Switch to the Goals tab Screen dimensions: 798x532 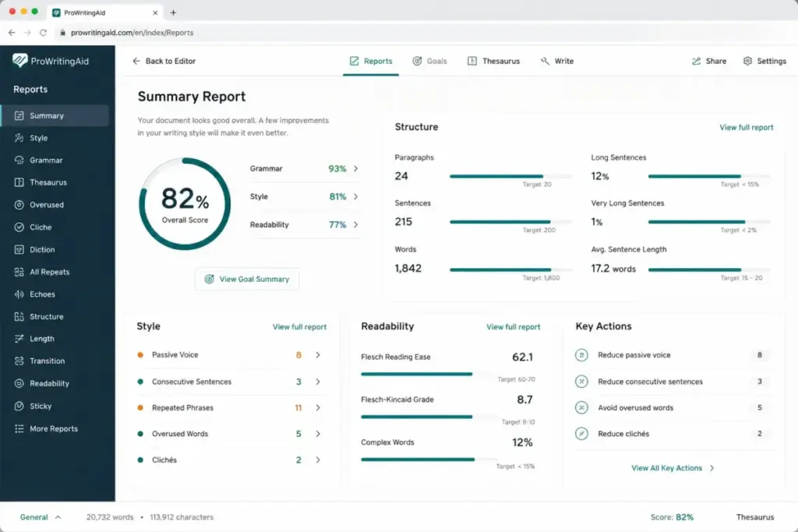429,61
